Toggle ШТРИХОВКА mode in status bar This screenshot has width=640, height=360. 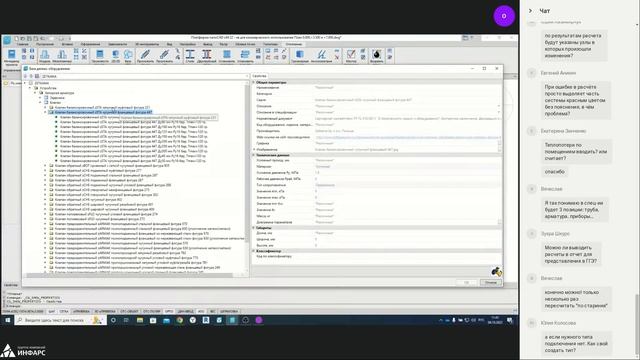click(229, 311)
